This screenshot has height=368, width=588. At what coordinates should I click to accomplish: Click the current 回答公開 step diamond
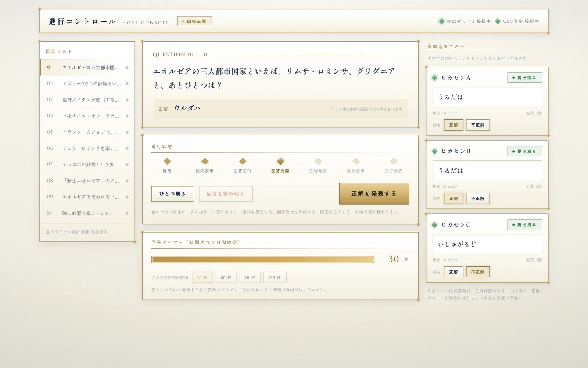(x=280, y=161)
